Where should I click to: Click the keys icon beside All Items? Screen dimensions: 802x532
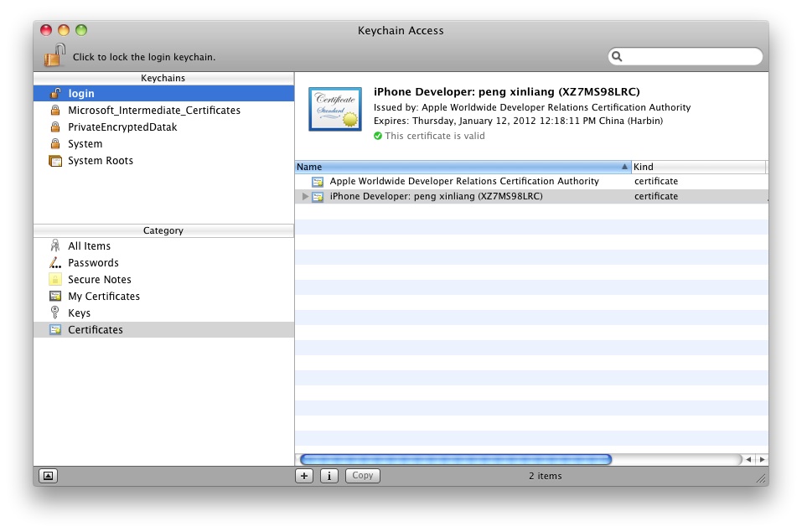pos(54,245)
